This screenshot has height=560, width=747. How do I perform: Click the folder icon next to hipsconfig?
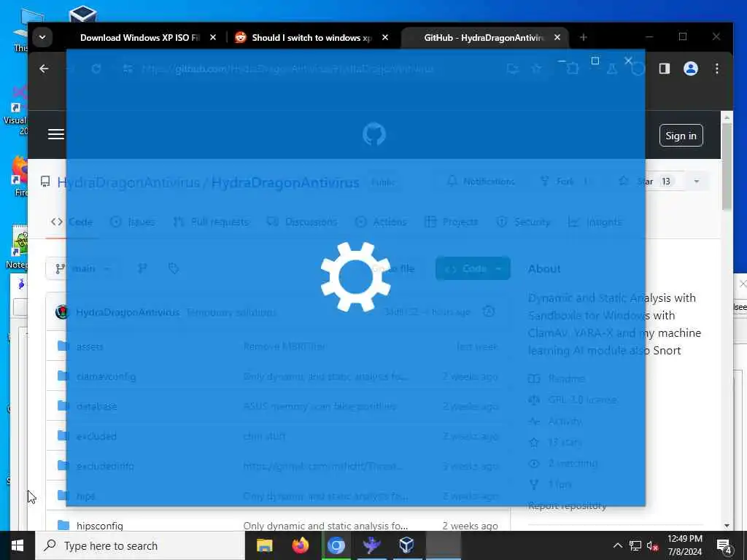[x=63, y=525]
